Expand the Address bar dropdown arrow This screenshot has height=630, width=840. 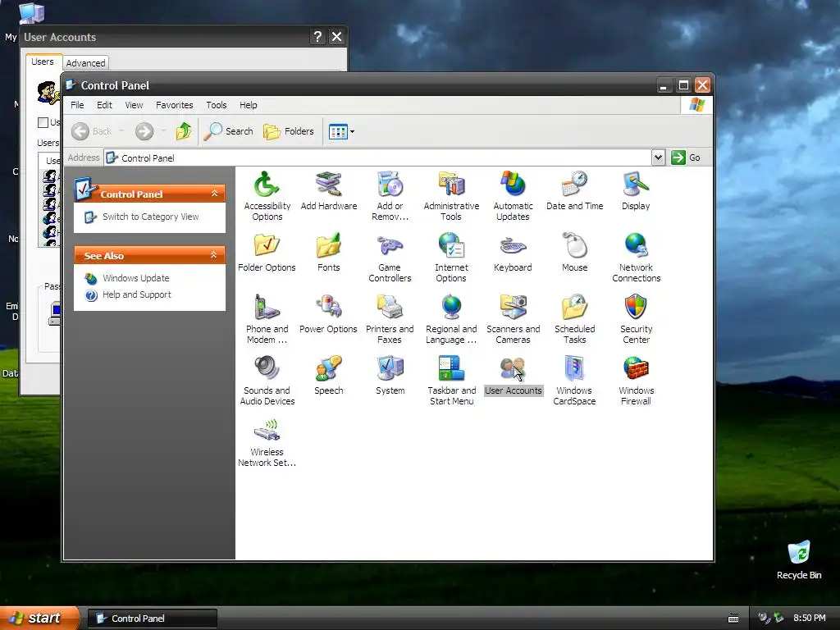[x=659, y=157]
